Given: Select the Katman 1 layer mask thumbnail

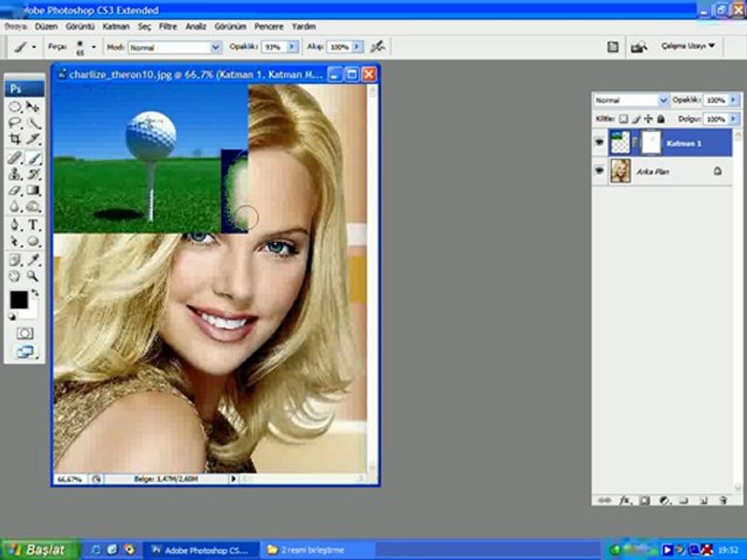Looking at the screenshot, I should tap(652, 142).
